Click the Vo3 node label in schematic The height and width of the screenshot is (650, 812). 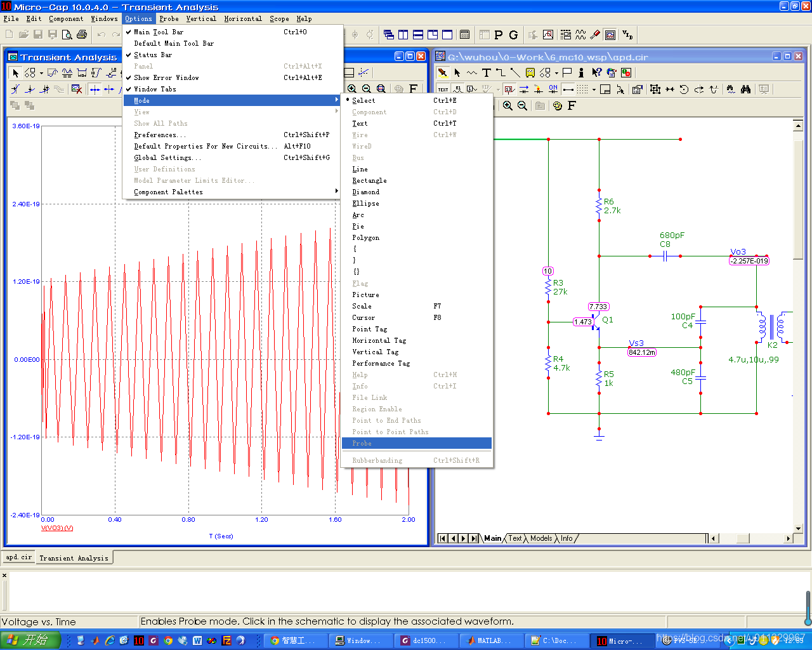(x=738, y=251)
